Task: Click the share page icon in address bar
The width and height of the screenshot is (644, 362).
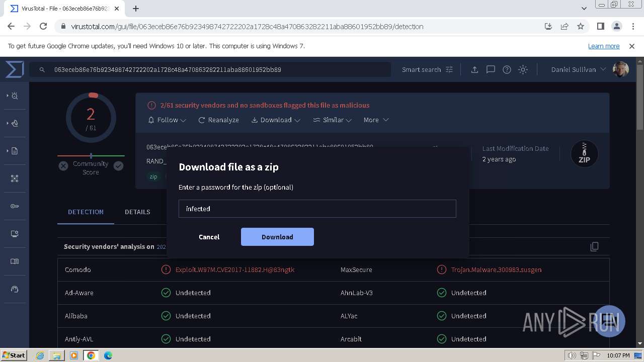Action: 565,26
